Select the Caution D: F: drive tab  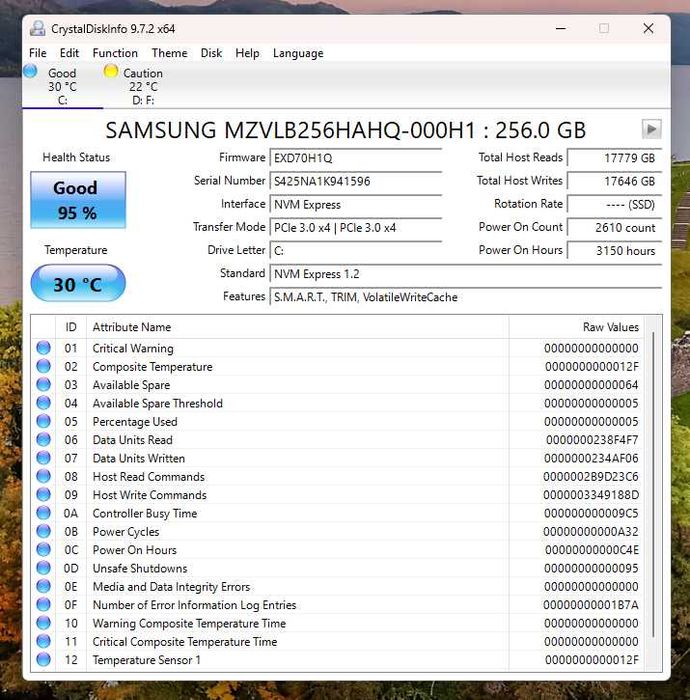click(x=143, y=86)
